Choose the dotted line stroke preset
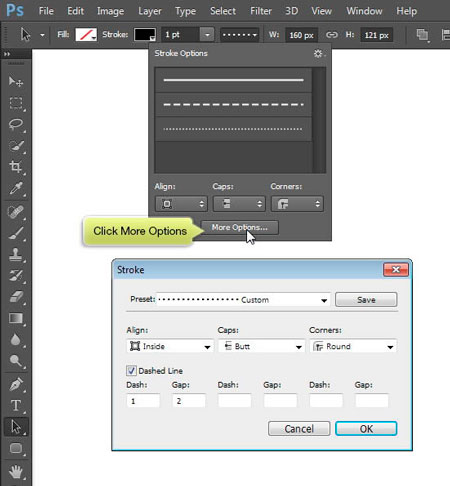Image resolution: width=450 pixels, height=486 pixels. click(233, 129)
